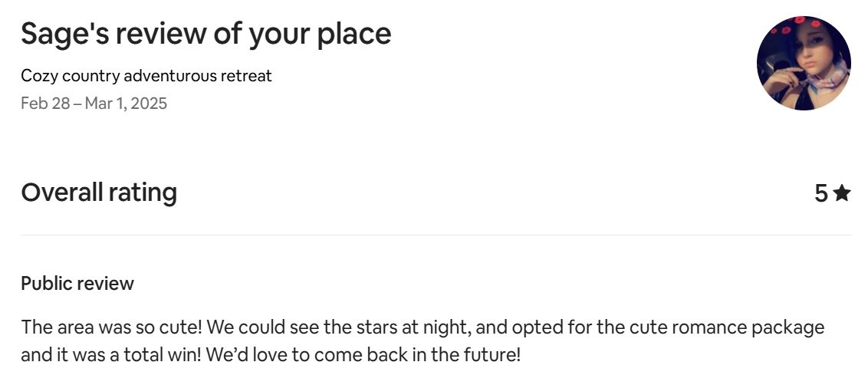
Task: Click the Public review heading
Action: pos(77,283)
